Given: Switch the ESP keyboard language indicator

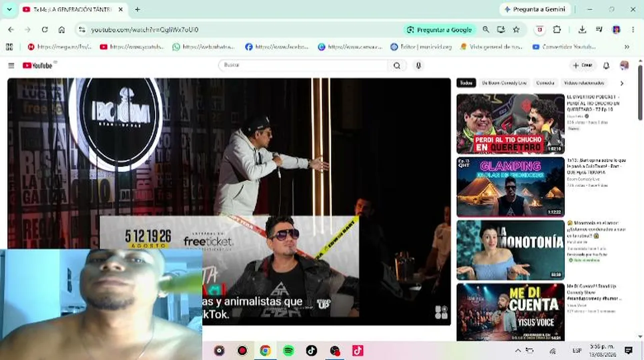Looking at the screenshot, I should (x=576, y=350).
